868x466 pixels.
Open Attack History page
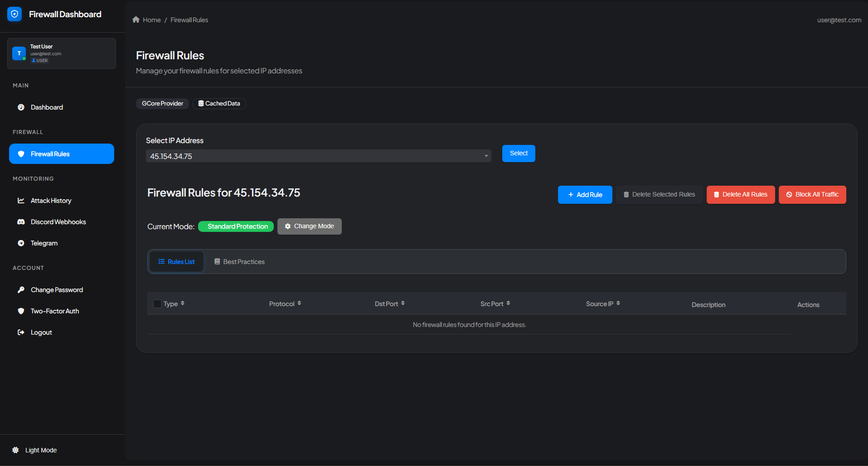click(x=62, y=201)
